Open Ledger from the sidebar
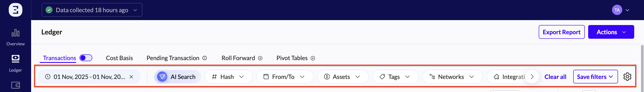 16,63
